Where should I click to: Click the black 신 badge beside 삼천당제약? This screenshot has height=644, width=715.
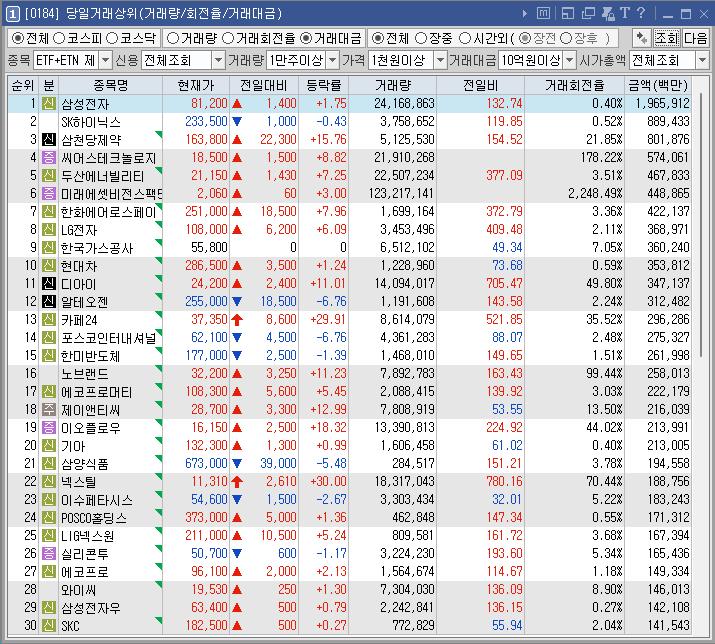(49, 140)
